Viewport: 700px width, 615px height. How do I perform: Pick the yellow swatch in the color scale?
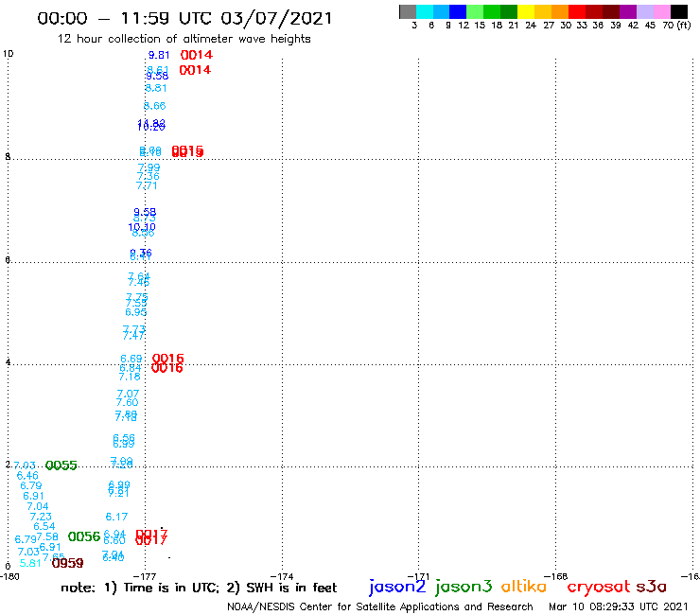[x=526, y=11]
